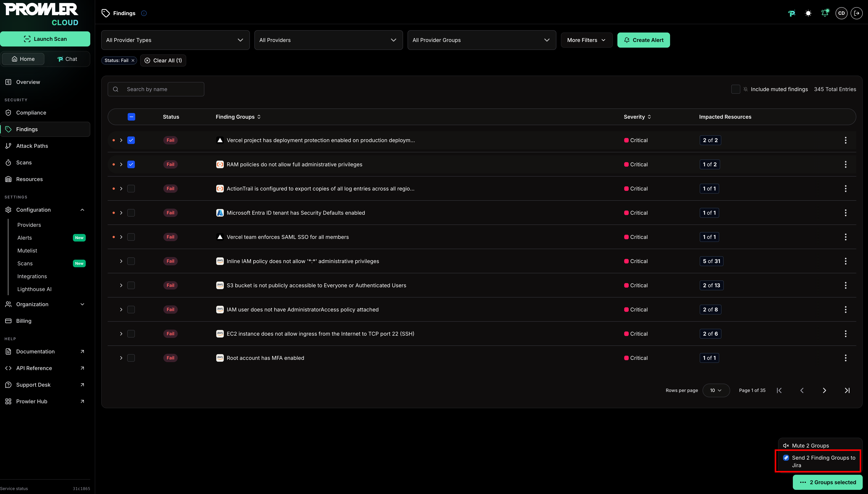Click the Launch Scan button
The height and width of the screenshot is (494, 868).
point(45,39)
